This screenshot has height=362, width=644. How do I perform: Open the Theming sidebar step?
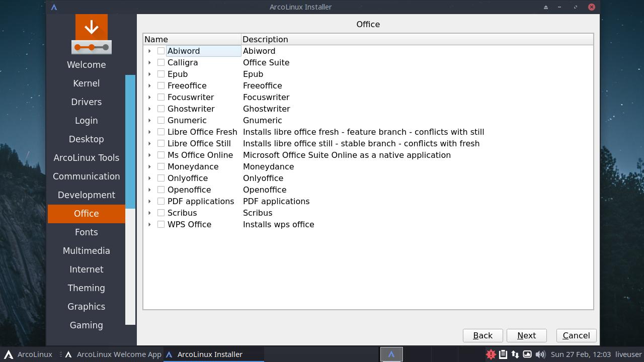(x=87, y=288)
